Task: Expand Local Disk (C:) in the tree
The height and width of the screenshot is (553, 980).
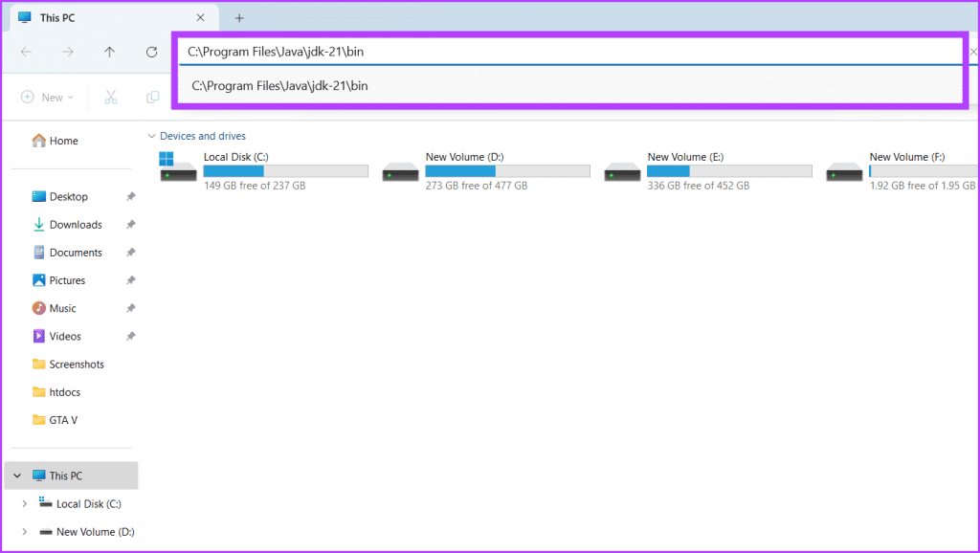Action: 24,503
